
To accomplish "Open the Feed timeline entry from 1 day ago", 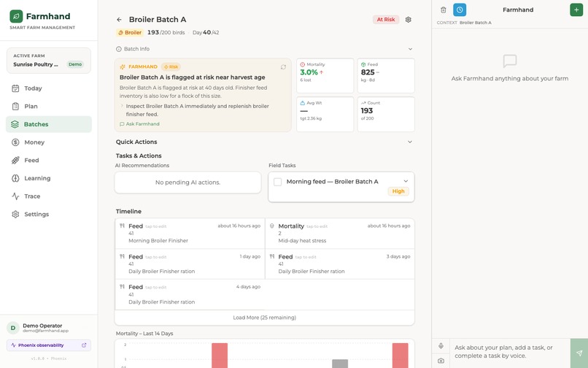I will (190, 264).
